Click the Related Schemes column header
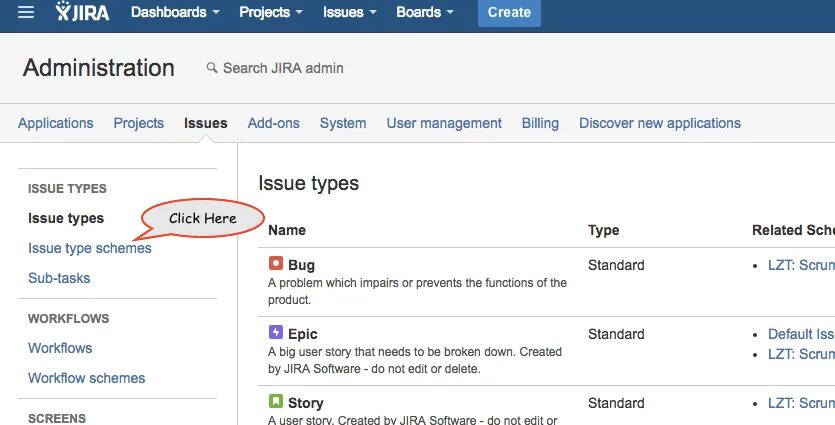835x425 pixels. tap(793, 230)
